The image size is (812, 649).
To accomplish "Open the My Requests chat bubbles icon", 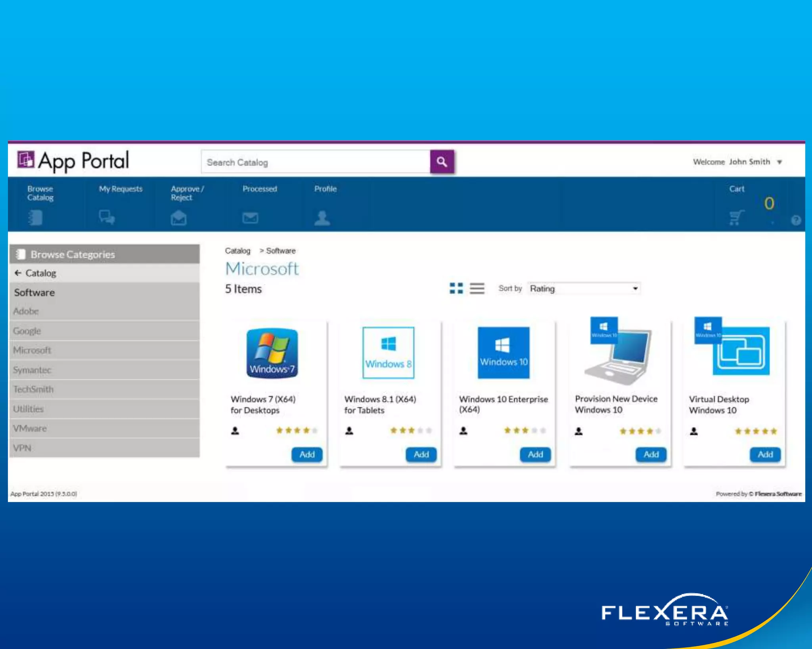I will [107, 217].
